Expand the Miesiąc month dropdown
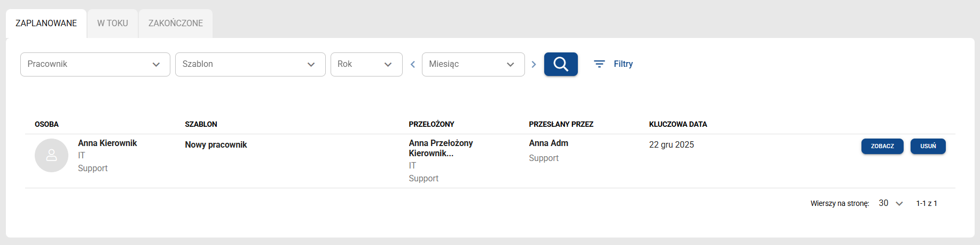The image size is (980, 245). pos(473,64)
